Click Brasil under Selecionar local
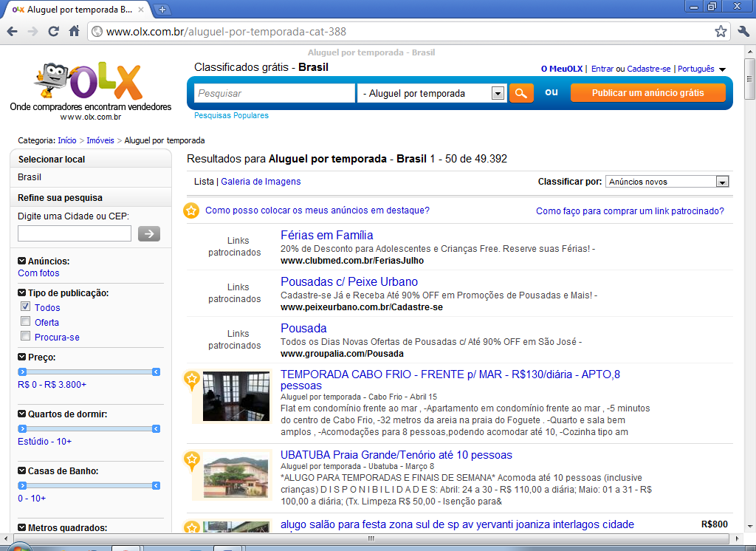756x551 pixels. 30,177
